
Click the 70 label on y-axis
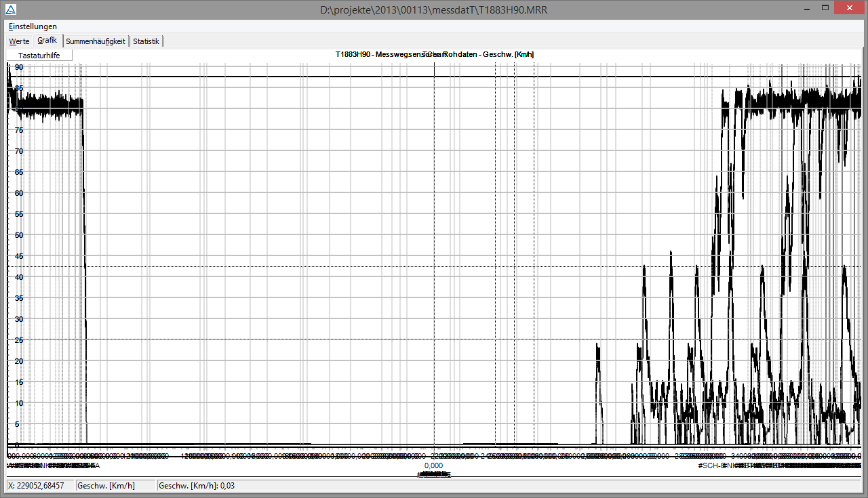19,151
